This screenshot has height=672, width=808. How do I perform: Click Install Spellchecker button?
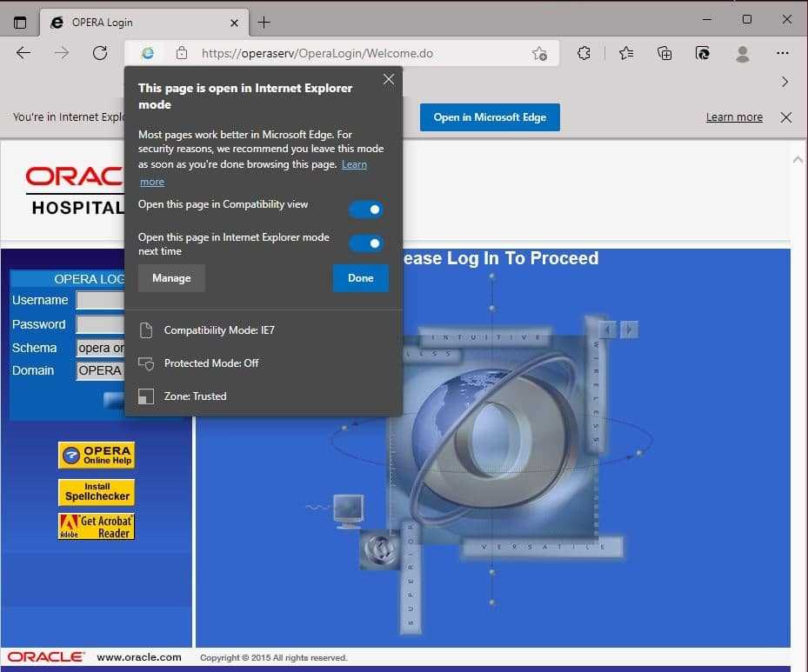click(97, 492)
